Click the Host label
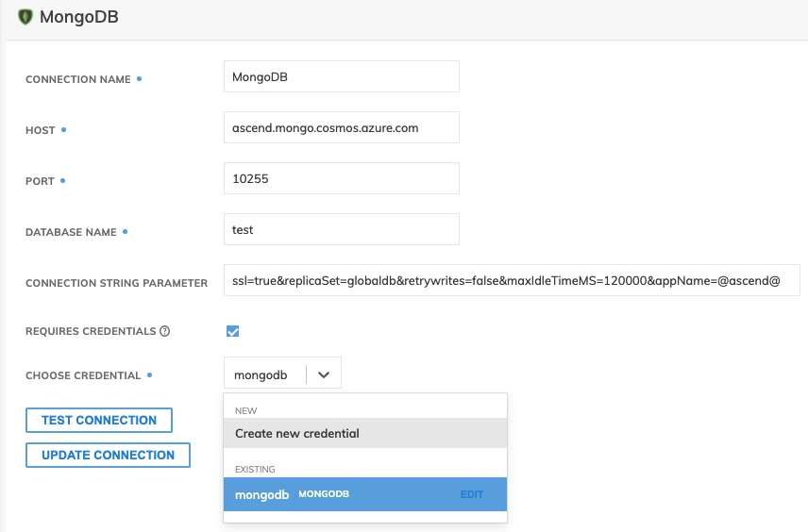Viewport: 808px width, 532px height. (x=41, y=130)
